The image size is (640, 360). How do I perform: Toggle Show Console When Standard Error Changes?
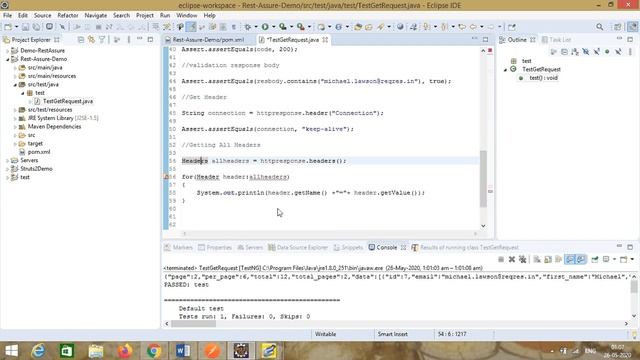(581, 259)
